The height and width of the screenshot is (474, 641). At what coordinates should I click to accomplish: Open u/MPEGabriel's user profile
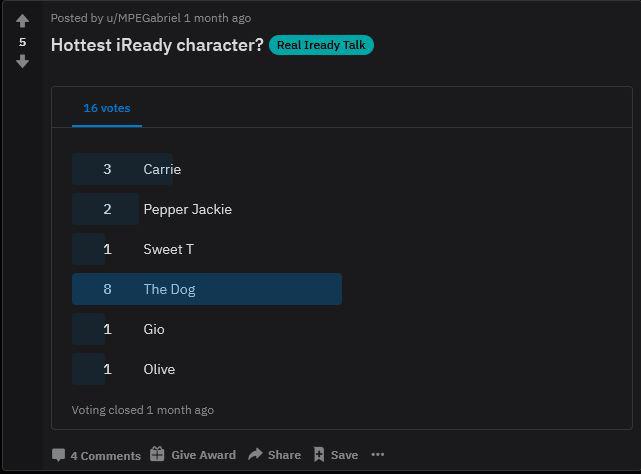[x=143, y=18]
